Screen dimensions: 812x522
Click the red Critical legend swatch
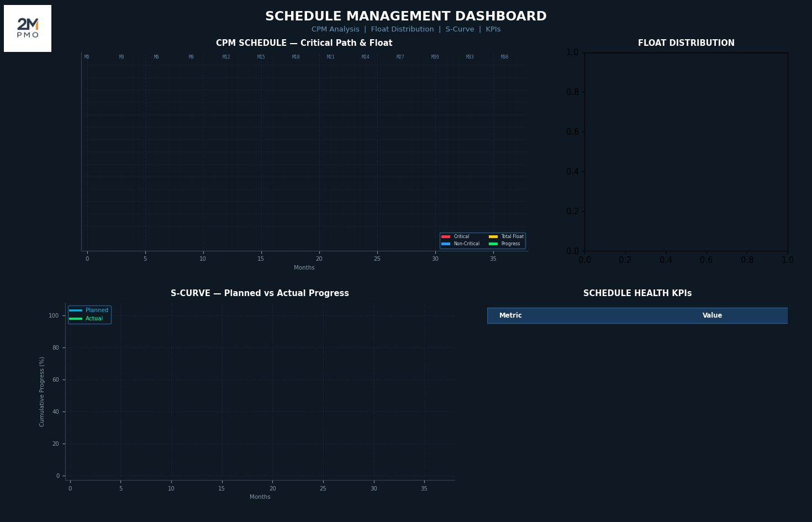coord(446,237)
